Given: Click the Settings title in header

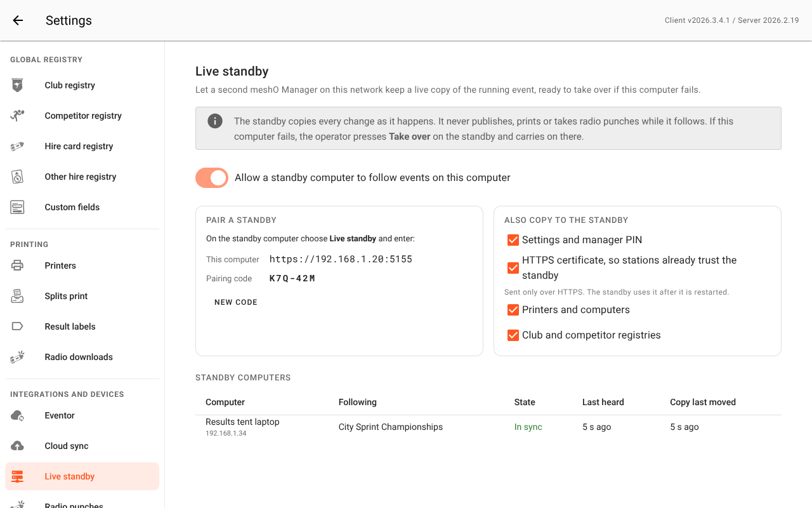Looking at the screenshot, I should [69, 20].
